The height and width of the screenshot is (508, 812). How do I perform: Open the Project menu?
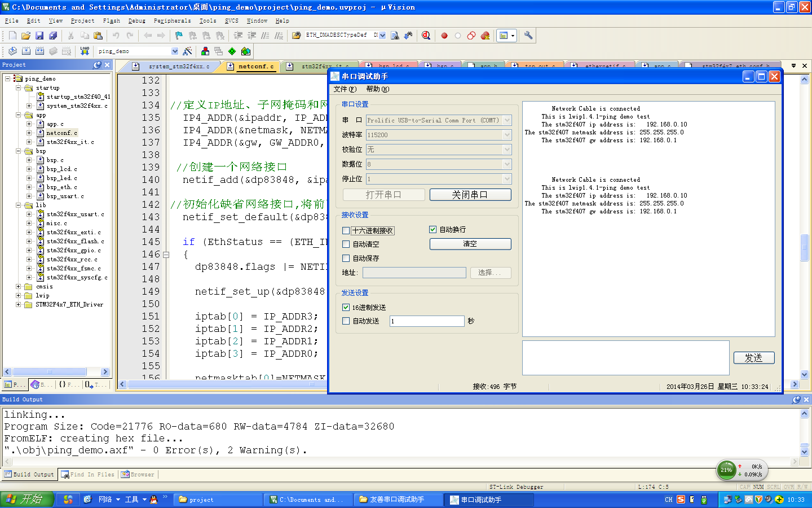[x=82, y=21]
